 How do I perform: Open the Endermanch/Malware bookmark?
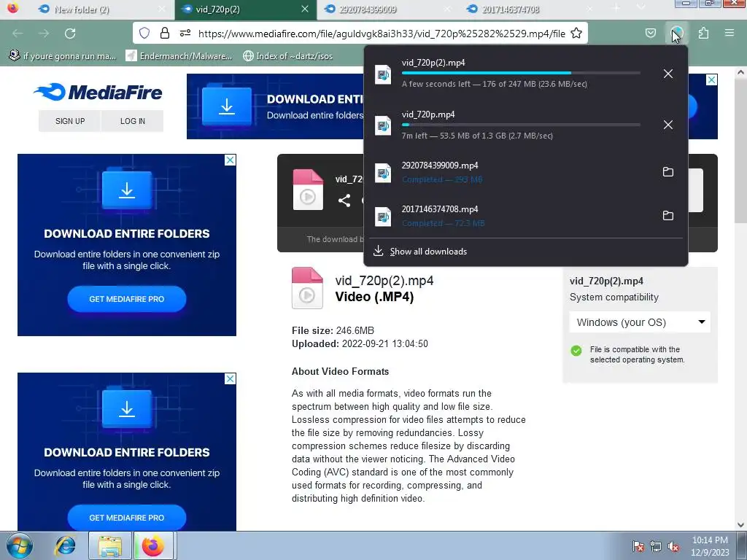(x=179, y=55)
